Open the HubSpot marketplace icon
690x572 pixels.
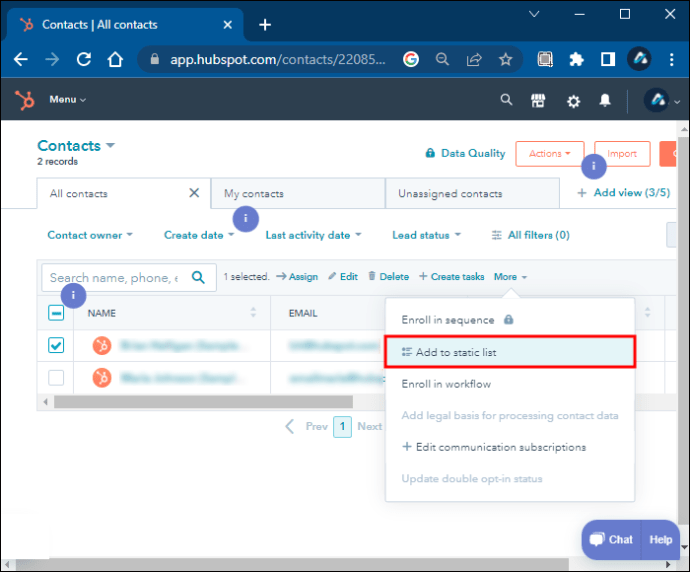tap(538, 100)
